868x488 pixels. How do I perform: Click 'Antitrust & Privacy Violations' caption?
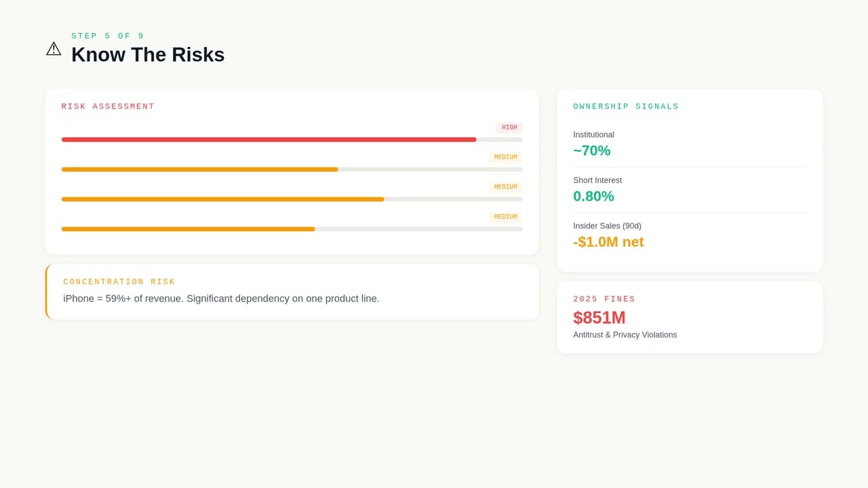coord(625,335)
